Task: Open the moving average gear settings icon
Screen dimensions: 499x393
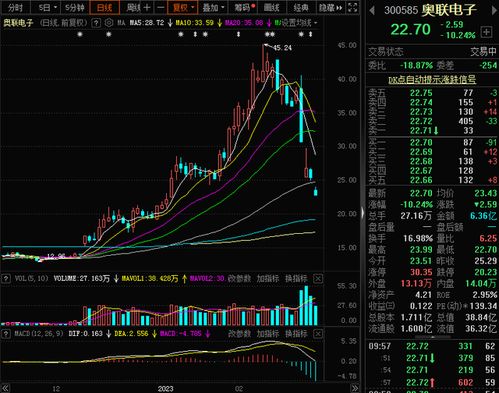Action: [109, 23]
